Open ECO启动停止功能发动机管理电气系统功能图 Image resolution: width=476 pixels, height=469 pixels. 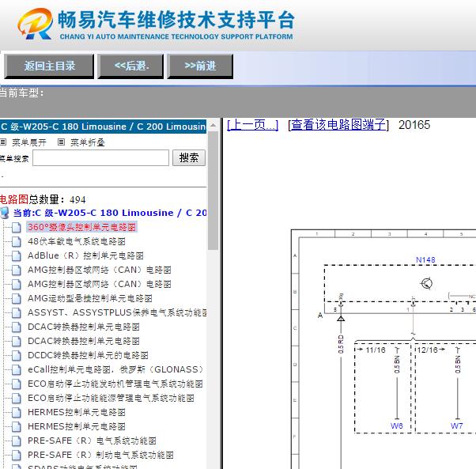coord(115,384)
